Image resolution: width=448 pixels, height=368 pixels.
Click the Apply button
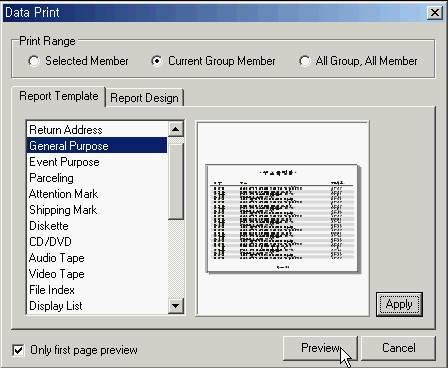399,304
